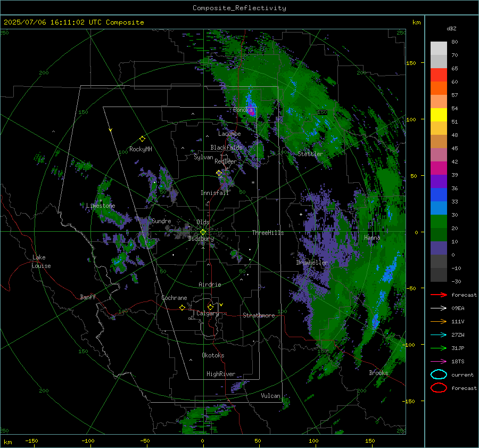Click the Blackfalds city label
479x448 pixels.
coord(226,148)
